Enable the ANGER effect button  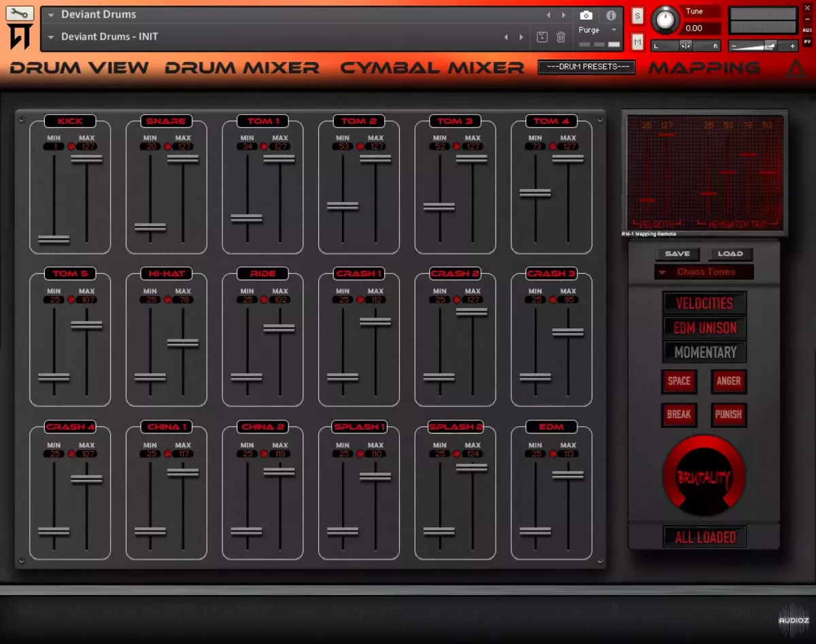pos(728,382)
